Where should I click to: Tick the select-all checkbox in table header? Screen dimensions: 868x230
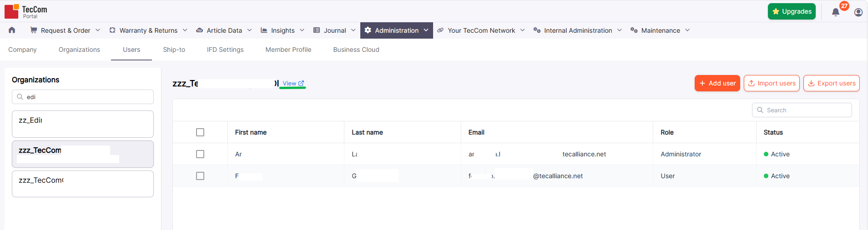(x=200, y=132)
